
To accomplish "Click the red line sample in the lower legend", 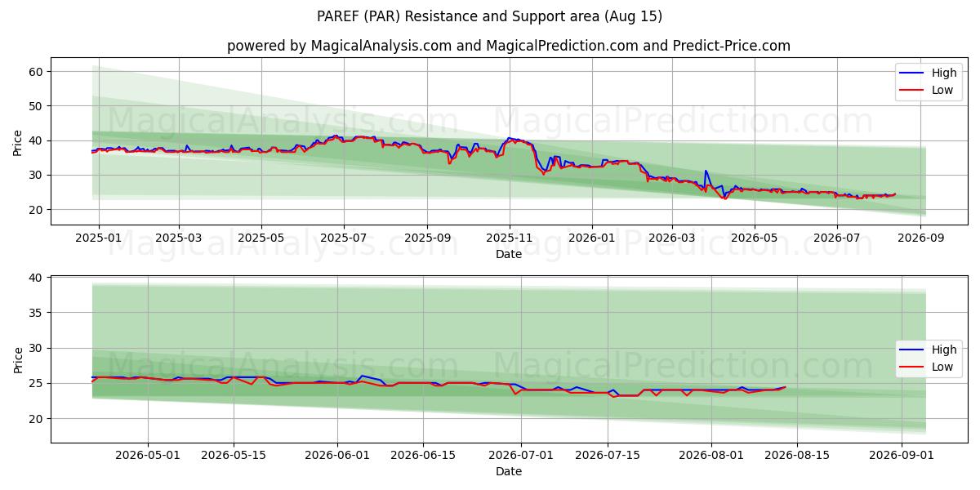I will click(x=912, y=367).
